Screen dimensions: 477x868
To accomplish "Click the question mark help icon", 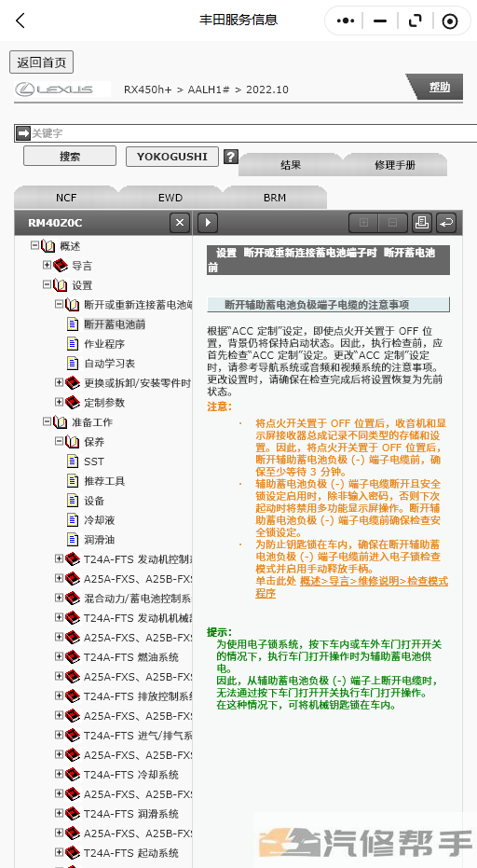I will (x=231, y=157).
